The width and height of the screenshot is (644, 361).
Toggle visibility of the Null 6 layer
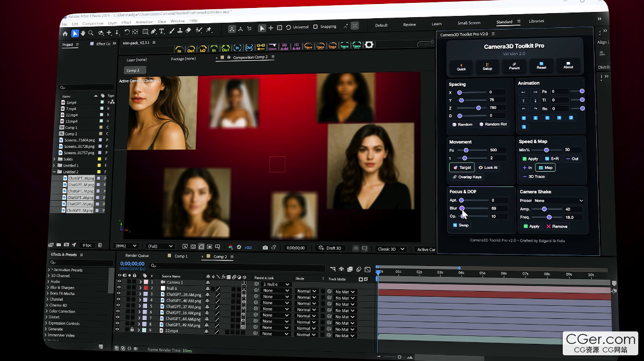[x=119, y=288]
